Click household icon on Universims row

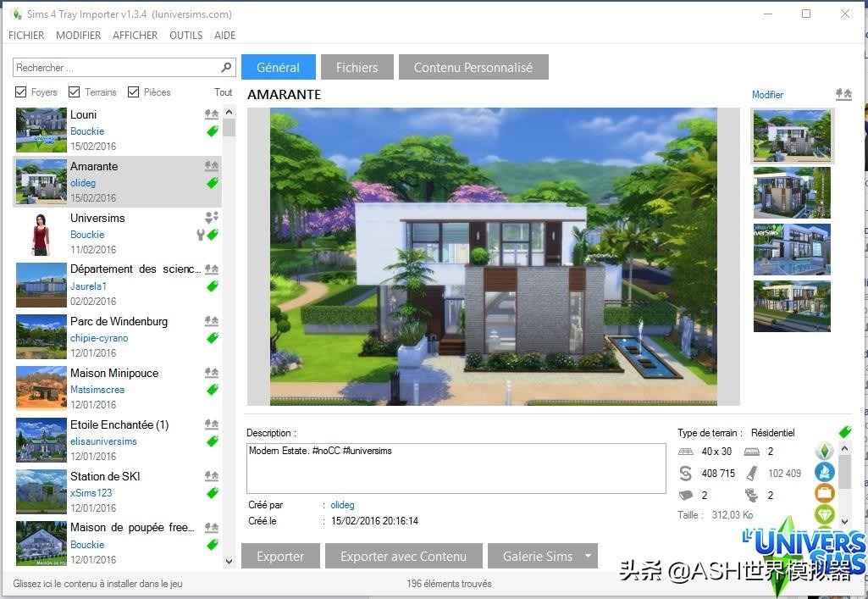212,217
